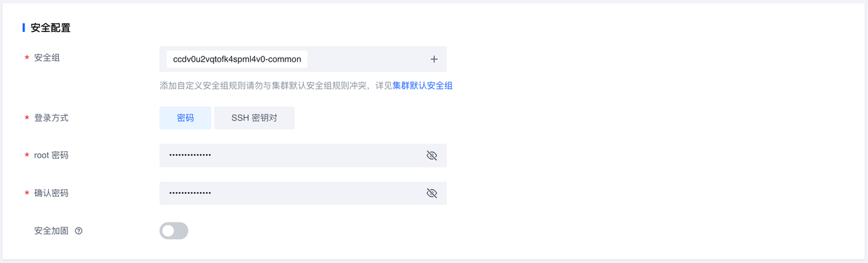Image resolution: width=868 pixels, height=263 pixels.
Task: Click the 安全组 field label
Action: pyautogui.click(x=47, y=58)
